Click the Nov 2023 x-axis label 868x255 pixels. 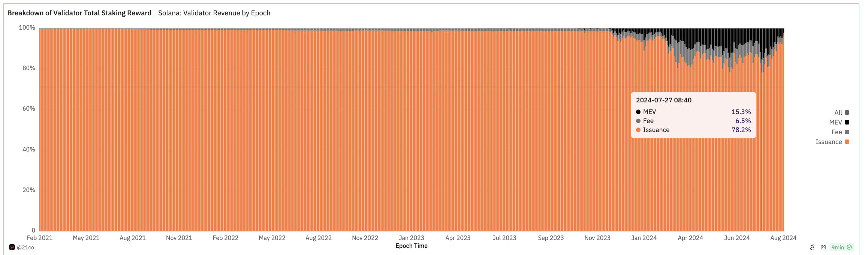597,238
